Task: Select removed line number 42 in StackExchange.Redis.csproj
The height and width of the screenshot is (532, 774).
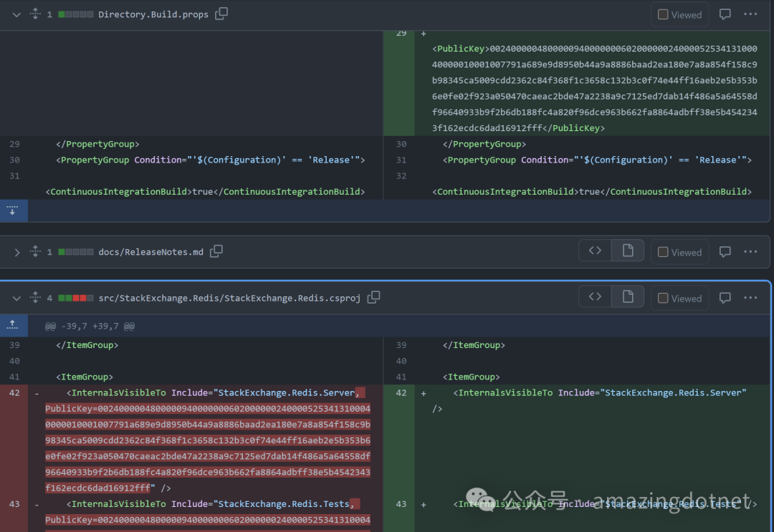Action: tap(14, 393)
